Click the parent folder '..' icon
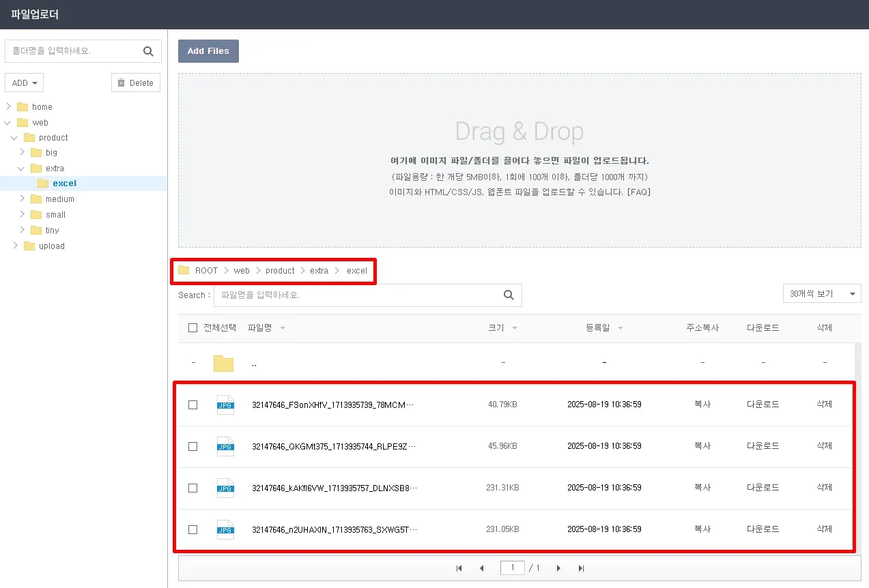 point(223,363)
